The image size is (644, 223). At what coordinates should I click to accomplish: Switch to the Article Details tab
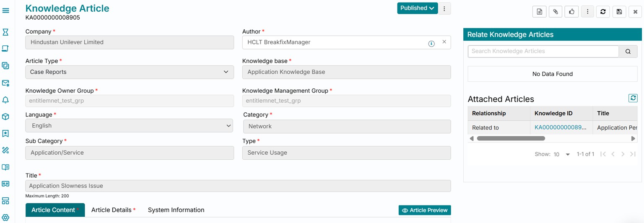coord(113,210)
